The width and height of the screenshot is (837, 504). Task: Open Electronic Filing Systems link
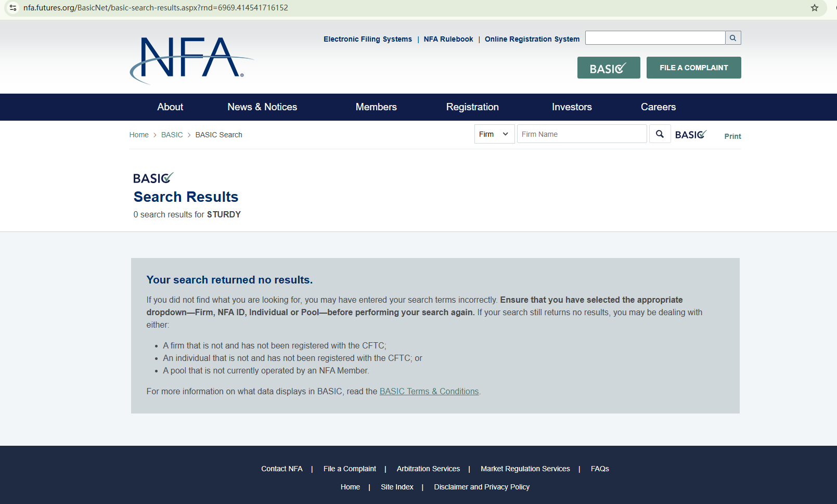click(x=368, y=39)
